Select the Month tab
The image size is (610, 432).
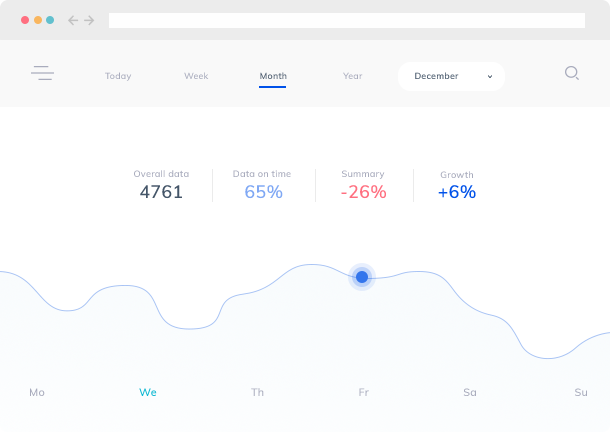(273, 76)
